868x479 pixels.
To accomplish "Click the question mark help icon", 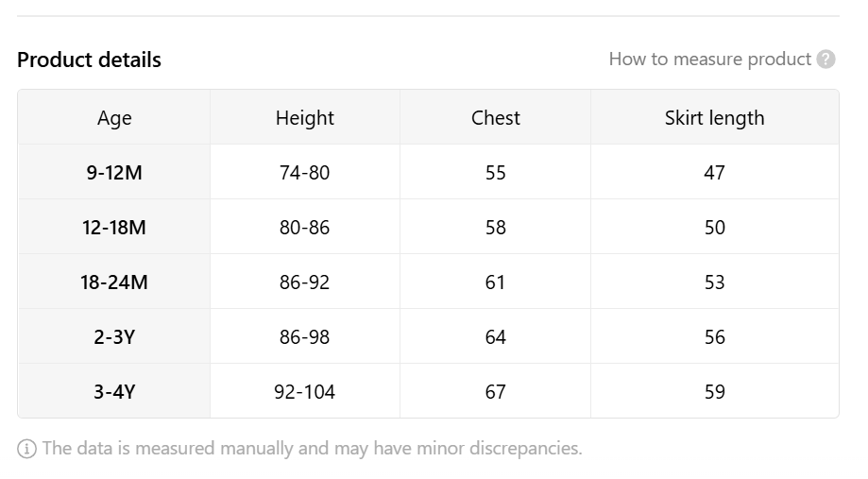I will tap(825, 60).
